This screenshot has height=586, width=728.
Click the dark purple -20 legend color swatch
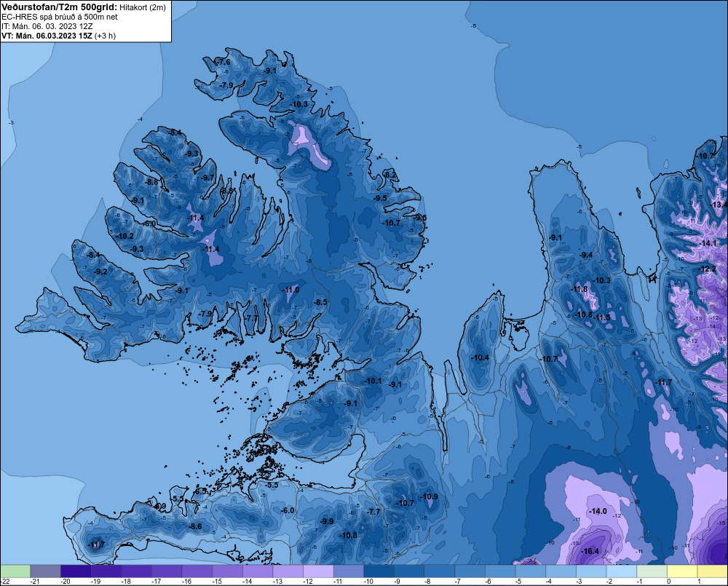pos(76,571)
